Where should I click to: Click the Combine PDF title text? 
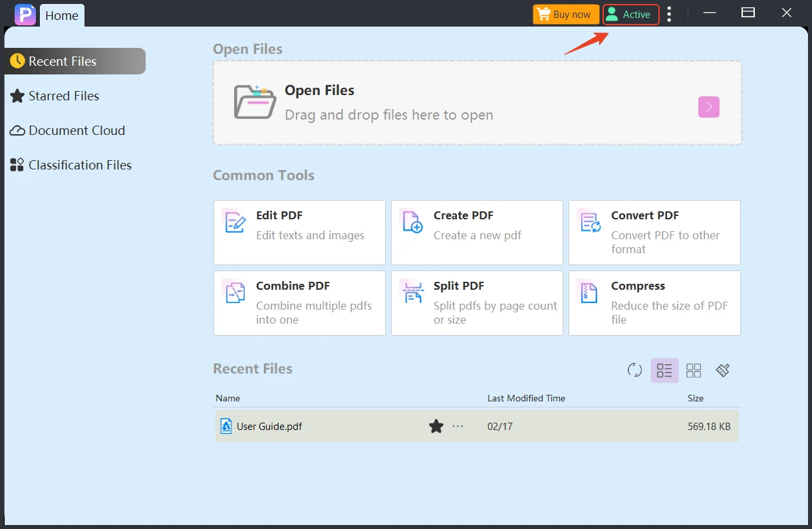pos(293,286)
